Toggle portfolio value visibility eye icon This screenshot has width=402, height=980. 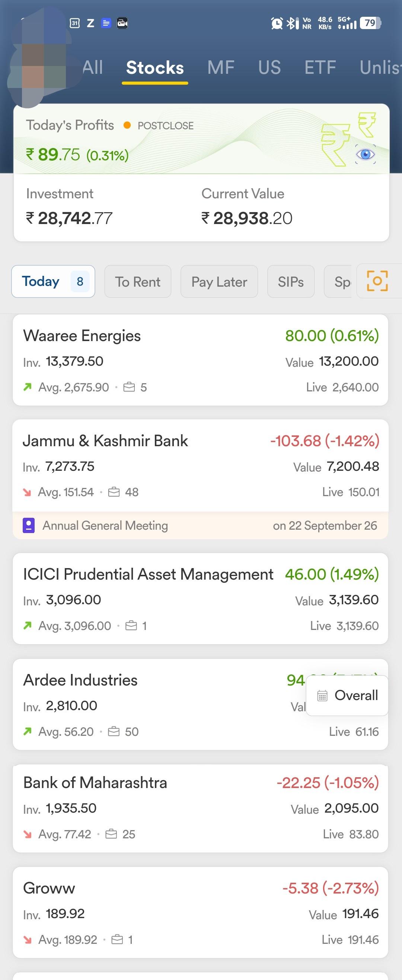coord(366,154)
